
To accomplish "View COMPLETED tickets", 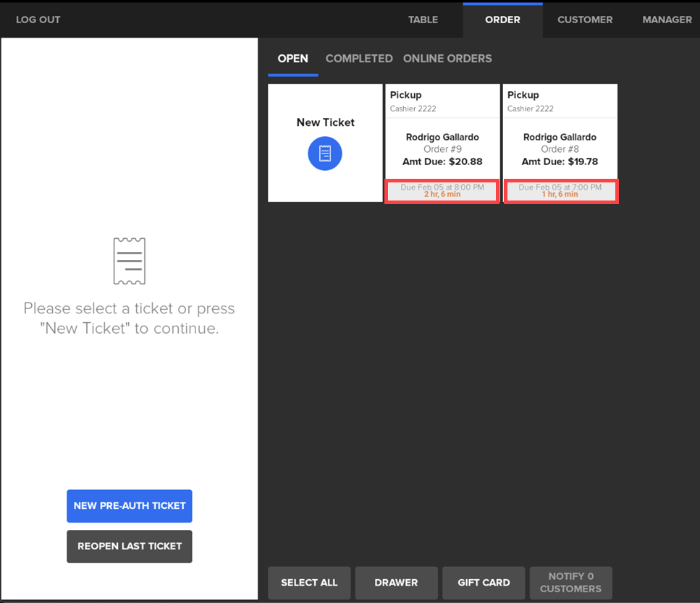I will [x=359, y=59].
